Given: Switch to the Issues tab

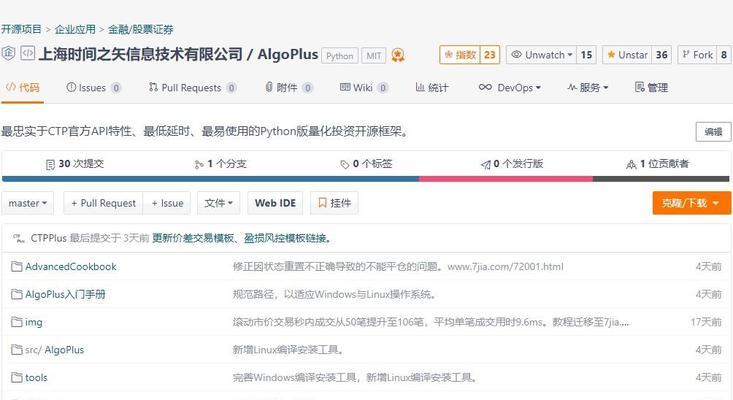Looking at the screenshot, I should 93,87.
